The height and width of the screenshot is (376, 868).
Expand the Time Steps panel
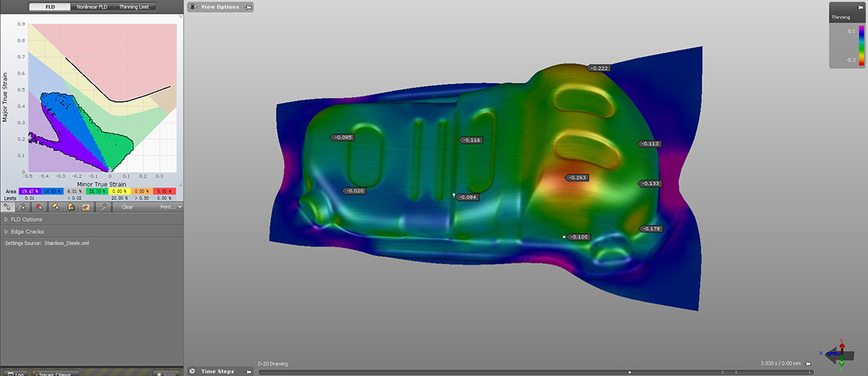pyautogui.click(x=217, y=371)
